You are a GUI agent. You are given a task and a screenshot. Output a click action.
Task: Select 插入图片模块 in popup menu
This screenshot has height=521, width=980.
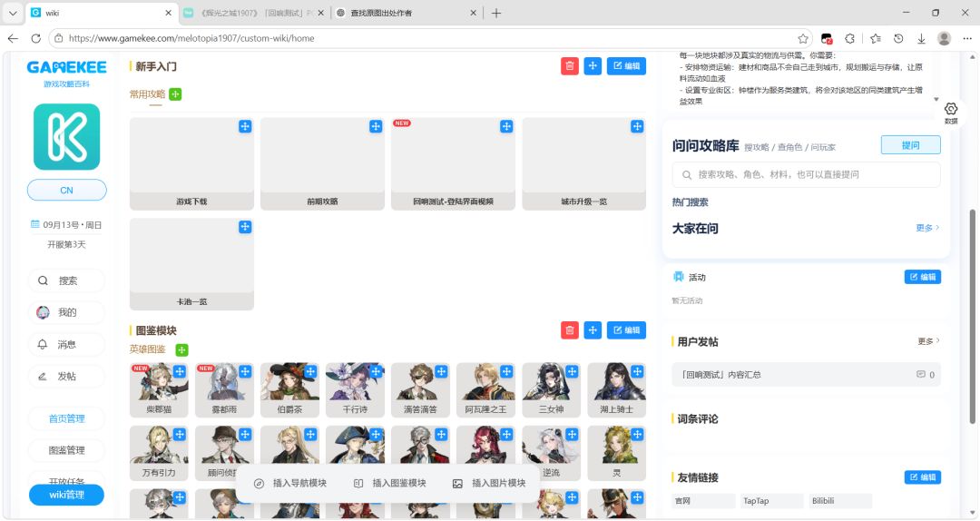489,484
